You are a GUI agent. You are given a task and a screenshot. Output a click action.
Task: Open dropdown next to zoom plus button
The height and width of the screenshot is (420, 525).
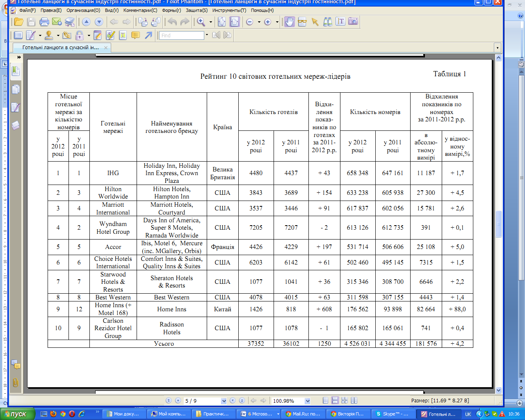(x=277, y=22)
